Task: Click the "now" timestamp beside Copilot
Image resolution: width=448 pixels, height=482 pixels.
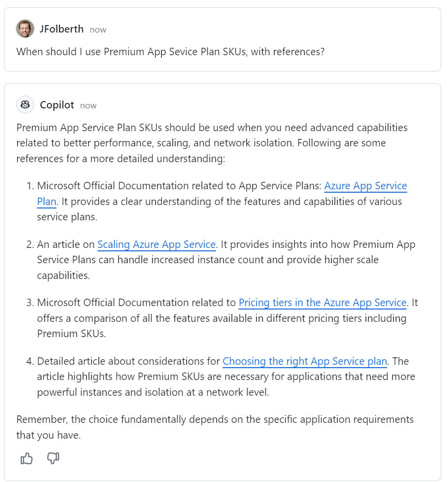Action: (88, 105)
